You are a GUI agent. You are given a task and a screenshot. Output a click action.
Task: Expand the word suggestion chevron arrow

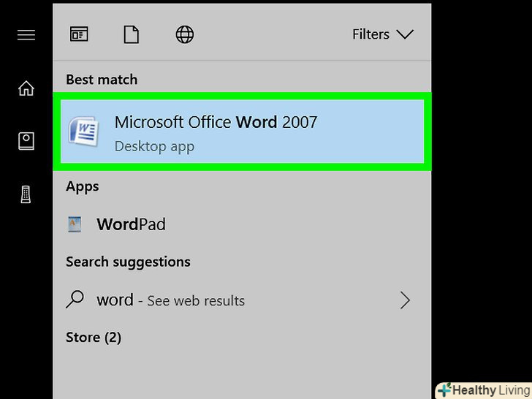405,300
